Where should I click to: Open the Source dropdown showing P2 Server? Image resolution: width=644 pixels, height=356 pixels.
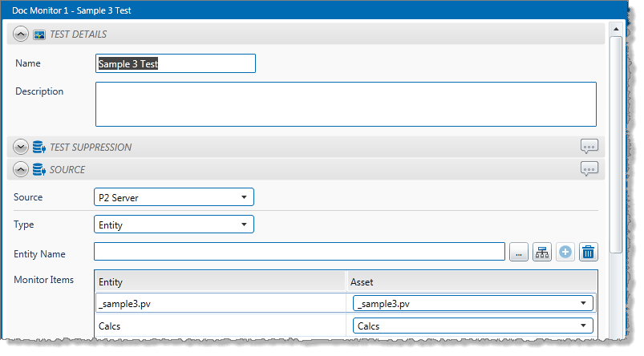pos(174,197)
